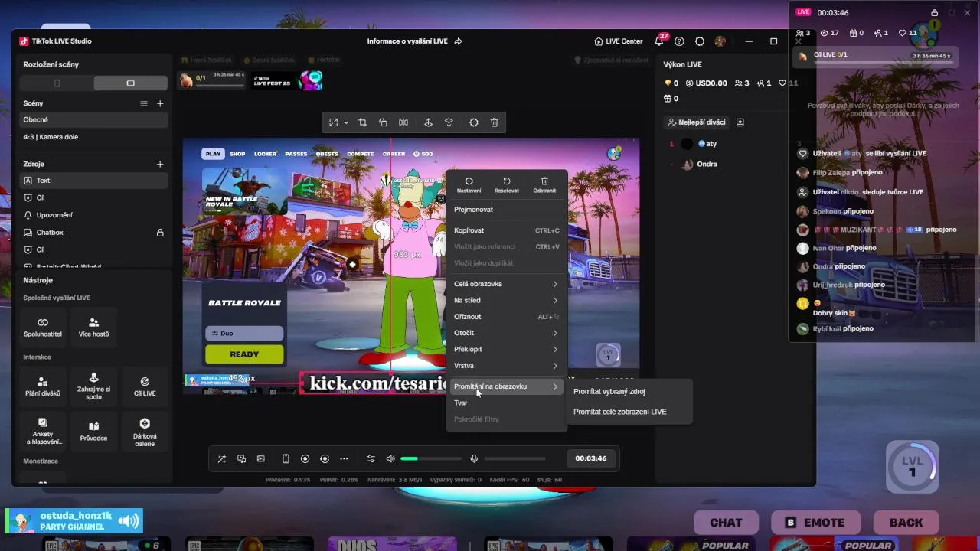Viewport: 980px width, 551px height.
Task: Select the Text source
Action: (93, 181)
